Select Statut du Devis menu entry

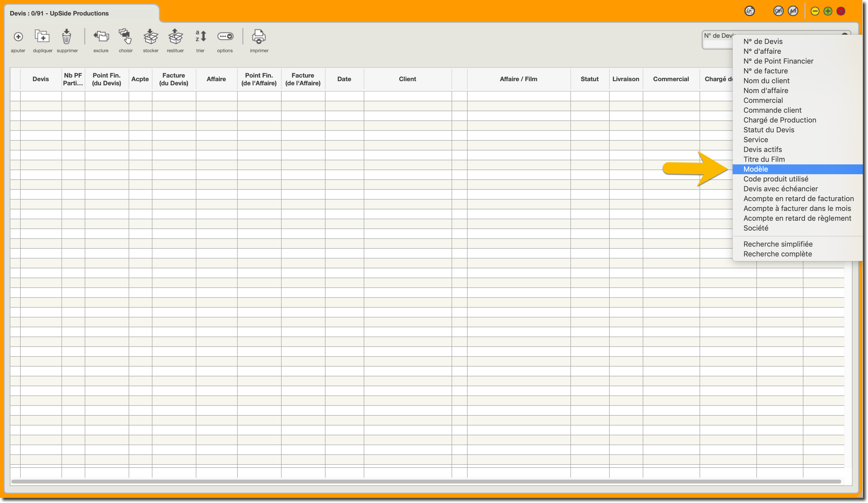[x=769, y=130]
